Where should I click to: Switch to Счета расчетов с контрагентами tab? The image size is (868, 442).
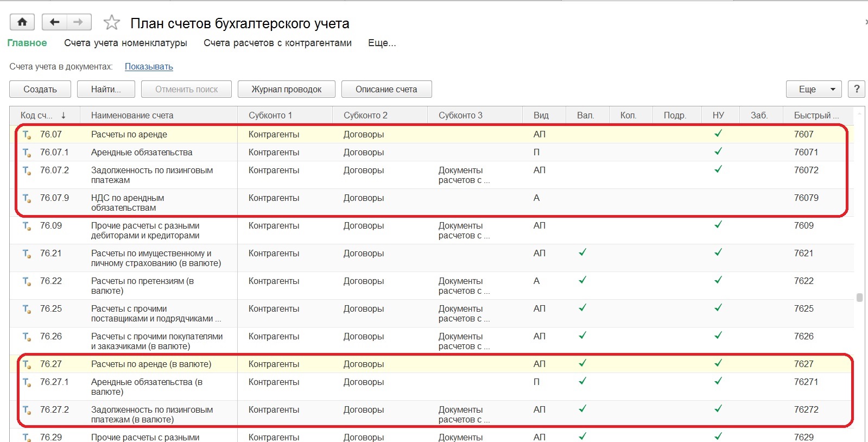coord(277,43)
